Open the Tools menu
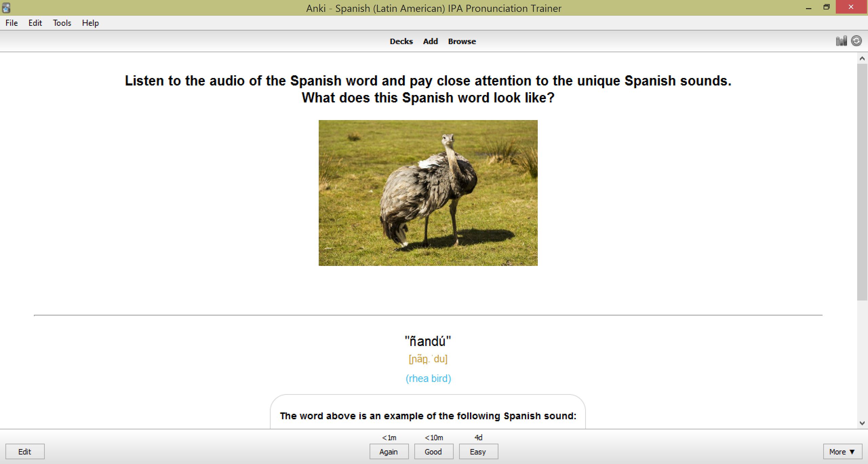868x464 pixels. 62,23
